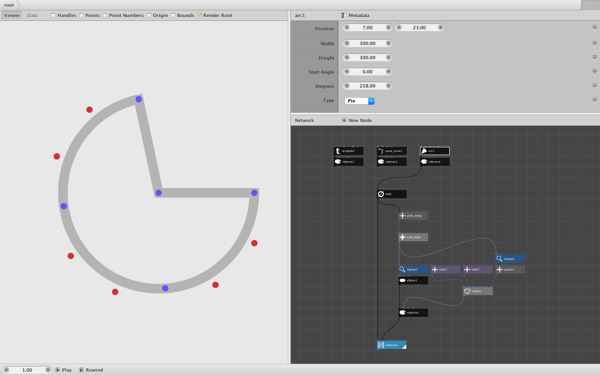Increase the Height value
Viewport: 600px width, 375px height.
click(x=388, y=57)
